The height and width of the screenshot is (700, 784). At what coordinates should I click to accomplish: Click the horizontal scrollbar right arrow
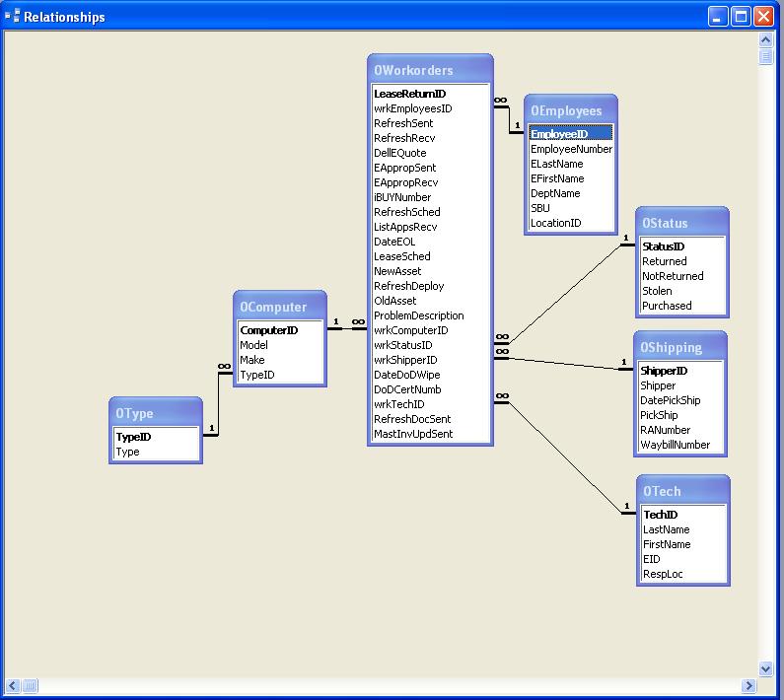[x=748, y=685]
